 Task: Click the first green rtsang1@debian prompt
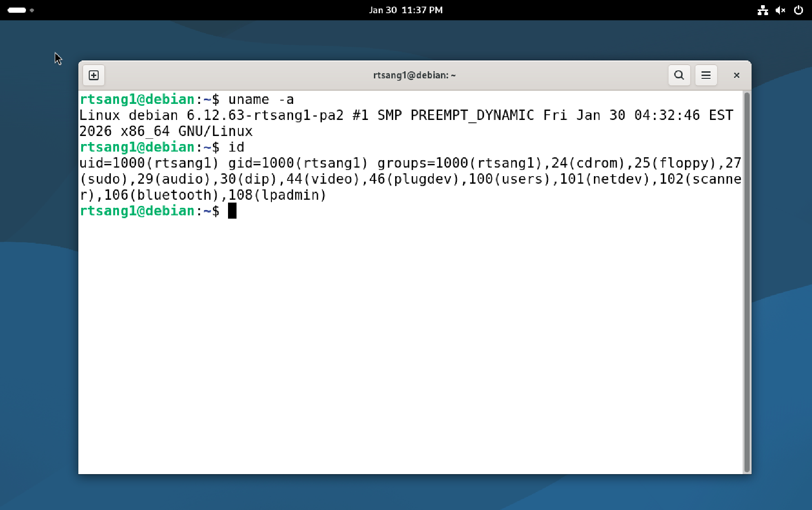click(x=137, y=100)
